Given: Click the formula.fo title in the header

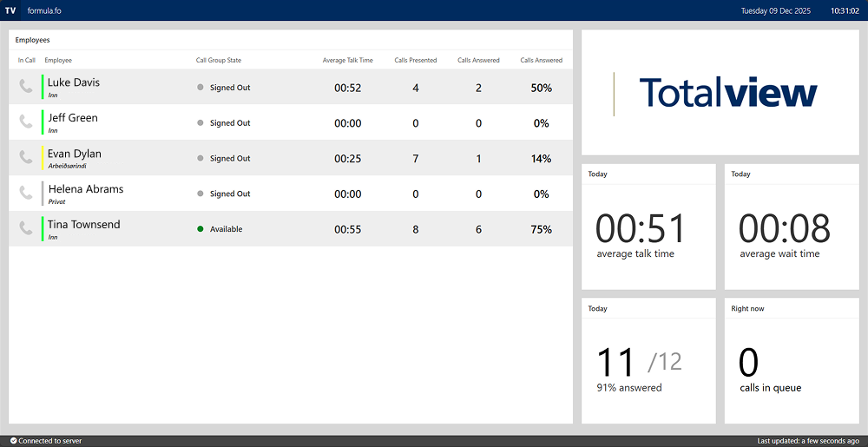Looking at the screenshot, I should pos(44,10).
